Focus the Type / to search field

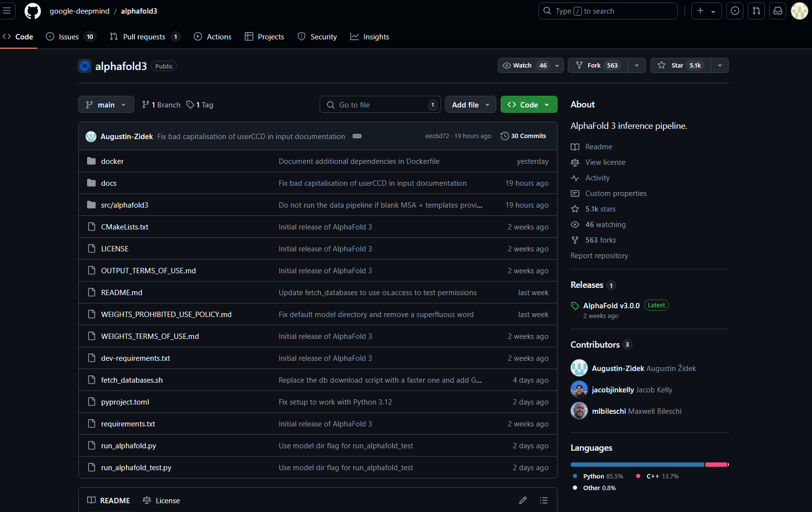point(608,11)
